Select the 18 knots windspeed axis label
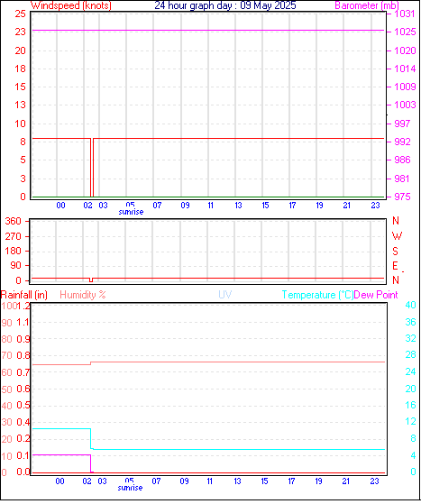421x504 pixels. [20, 69]
